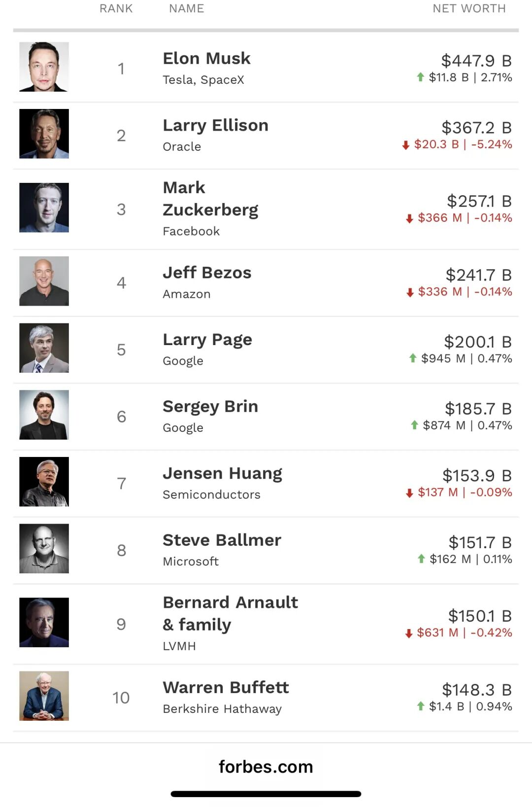
Task: Open the rank 5 profile photo
Action: 44,348
